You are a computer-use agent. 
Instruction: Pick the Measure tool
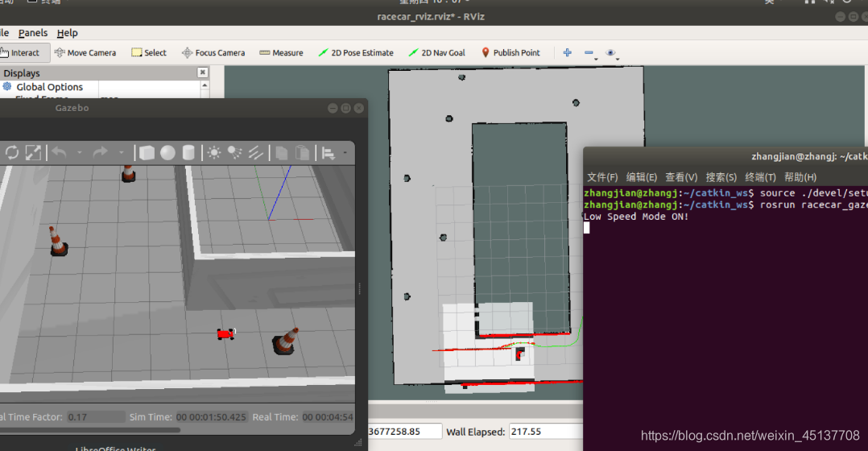click(x=281, y=52)
